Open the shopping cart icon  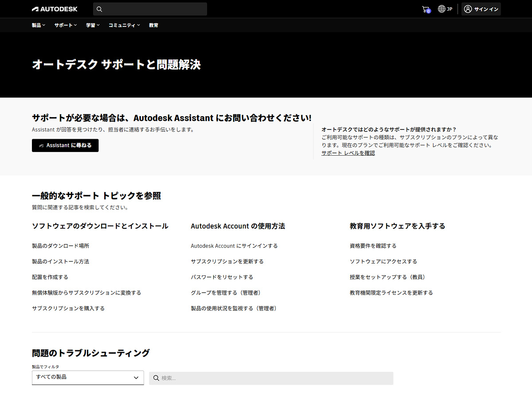[x=425, y=8]
